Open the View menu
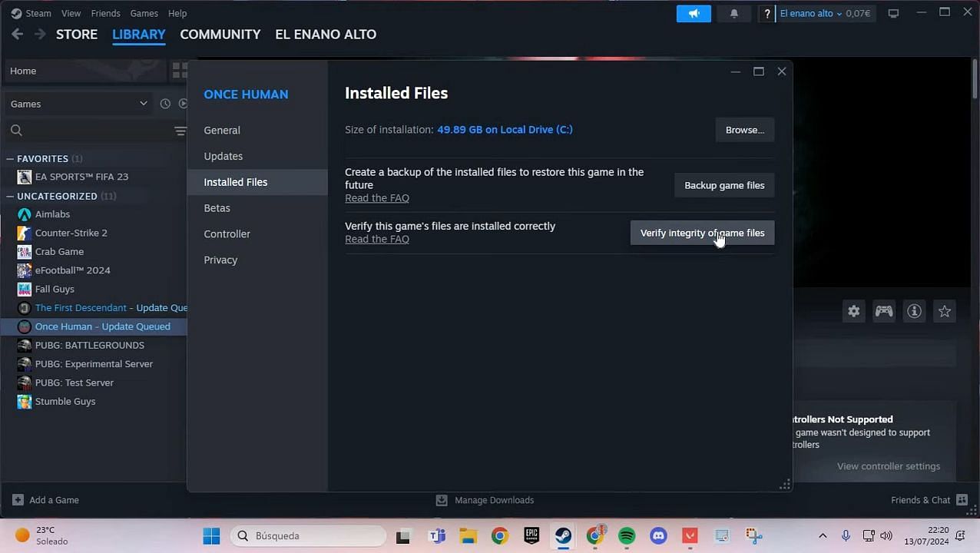 [x=71, y=13]
